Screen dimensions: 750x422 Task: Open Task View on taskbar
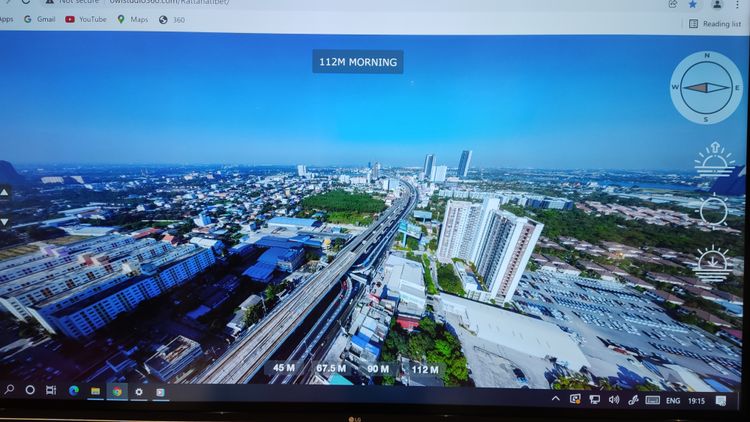pos(51,390)
